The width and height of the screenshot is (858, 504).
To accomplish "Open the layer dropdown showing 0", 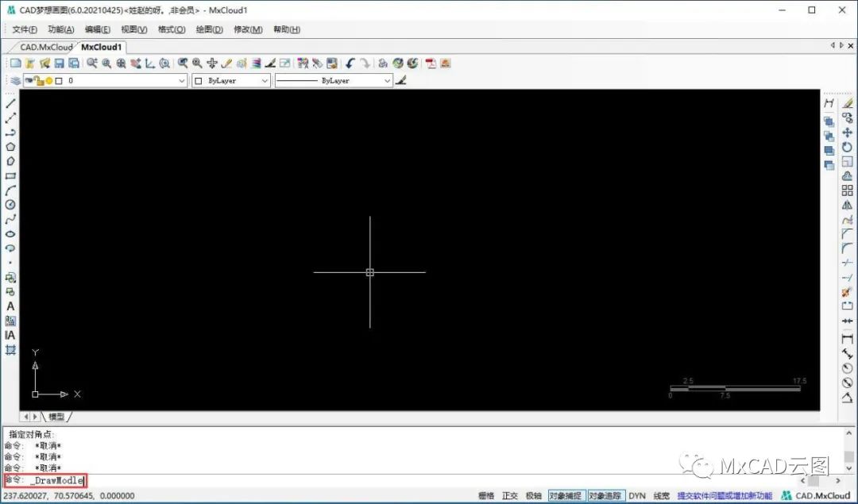I will pyautogui.click(x=106, y=80).
